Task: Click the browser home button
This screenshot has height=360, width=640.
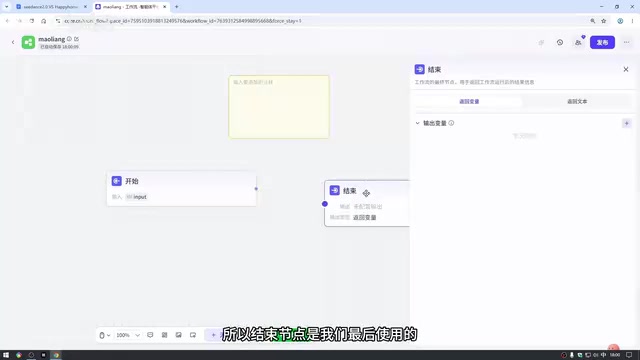Action: [x=44, y=21]
